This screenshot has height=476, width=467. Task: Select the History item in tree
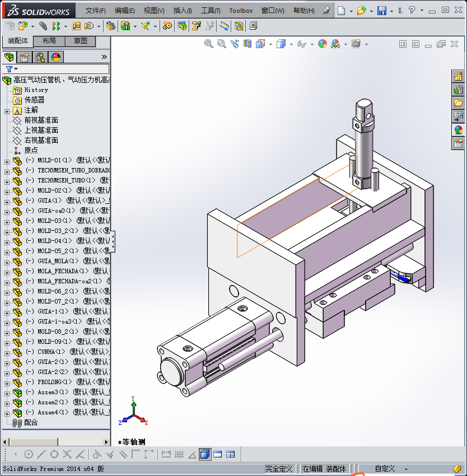click(36, 90)
